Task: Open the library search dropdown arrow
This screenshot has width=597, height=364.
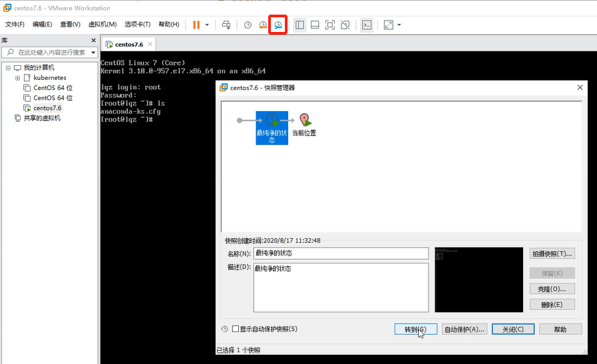Action: tap(93, 53)
